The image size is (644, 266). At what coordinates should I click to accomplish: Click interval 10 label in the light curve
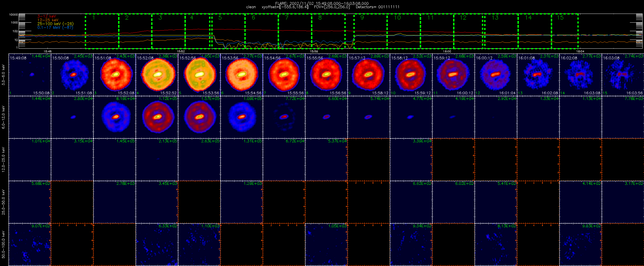coord(397,18)
